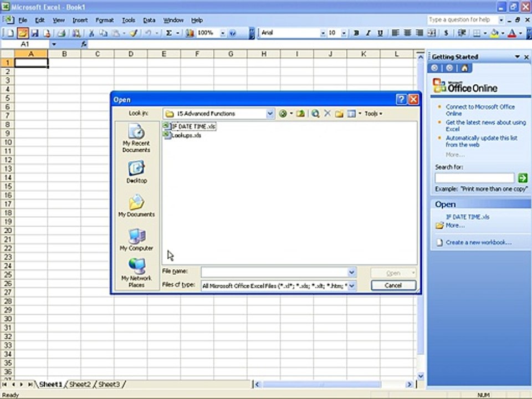Click the Chart Wizard icon
This screenshot has height=399, width=532.
coord(190,33)
